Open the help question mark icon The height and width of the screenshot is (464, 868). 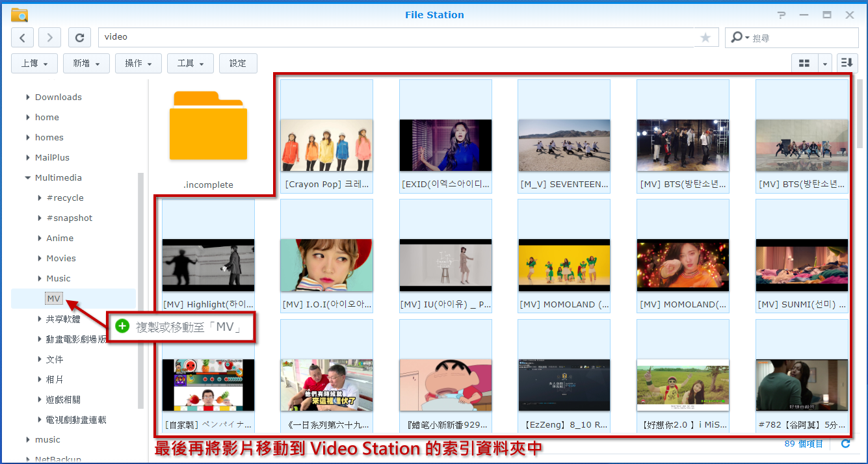782,14
